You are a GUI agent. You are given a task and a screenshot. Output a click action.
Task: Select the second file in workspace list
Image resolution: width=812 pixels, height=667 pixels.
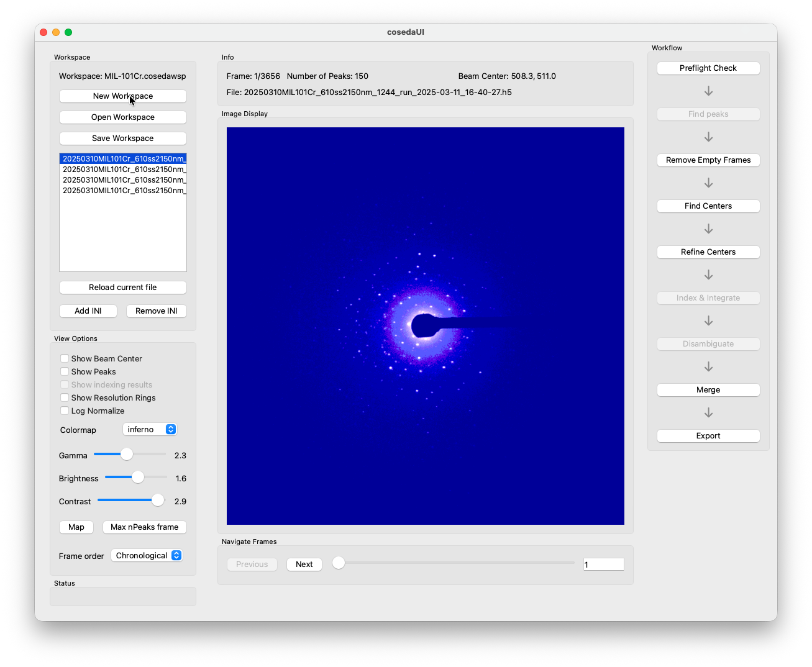tap(123, 170)
